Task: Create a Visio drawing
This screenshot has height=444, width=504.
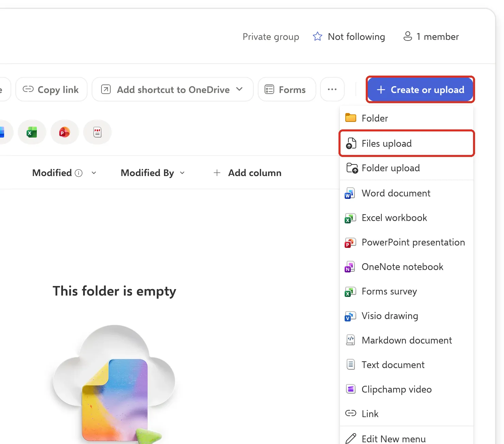Action: pyautogui.click(x=407, y=316)
